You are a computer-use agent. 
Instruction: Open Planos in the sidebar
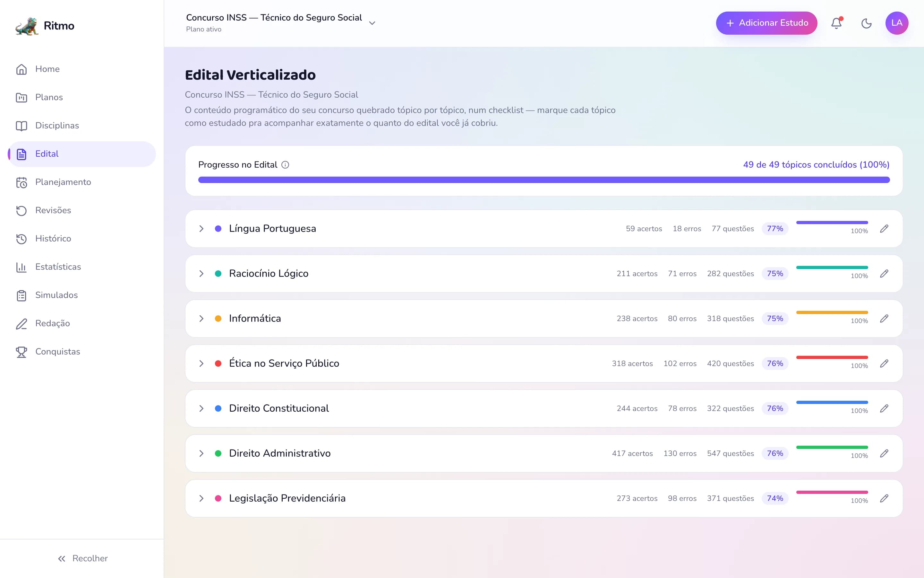[x=82, y=98]
